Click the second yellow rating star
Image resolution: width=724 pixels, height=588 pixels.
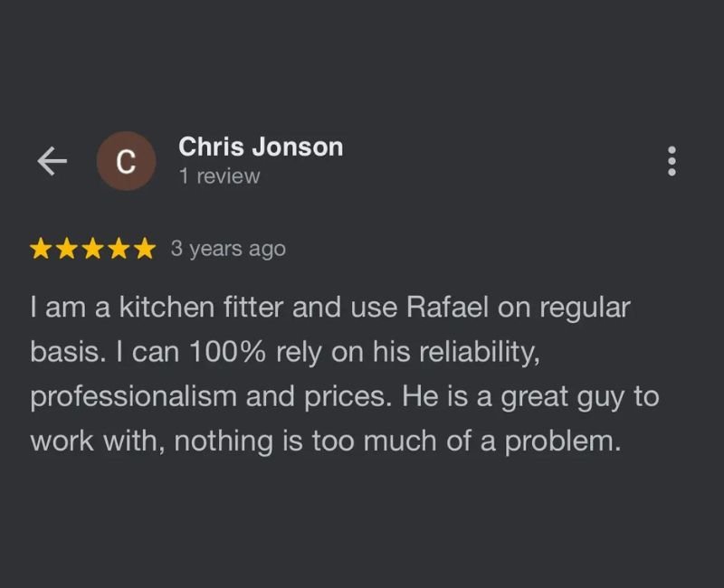pyautogui.click(x=67, y=249)
